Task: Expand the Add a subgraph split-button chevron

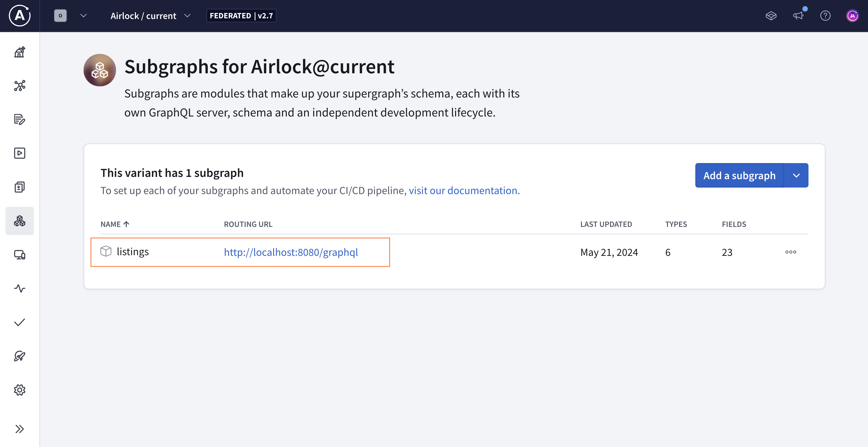Action: point(796,175)
